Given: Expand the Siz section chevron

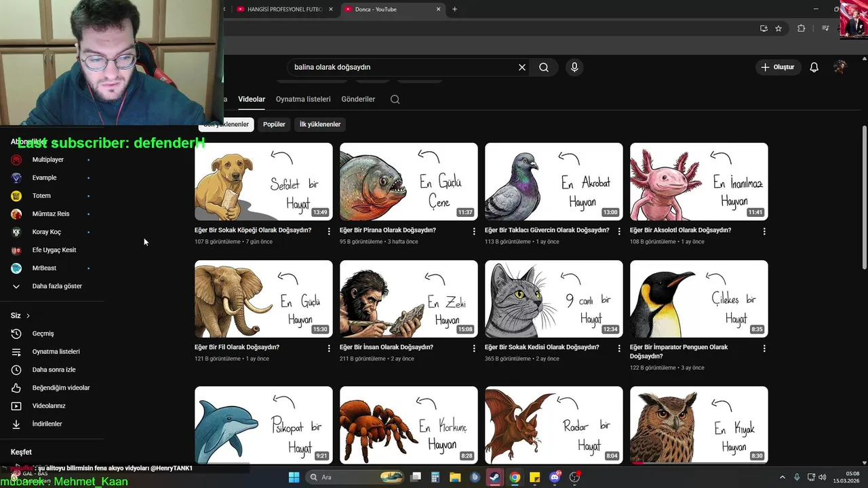Looking at the screenshot, I should pos(28,316).
